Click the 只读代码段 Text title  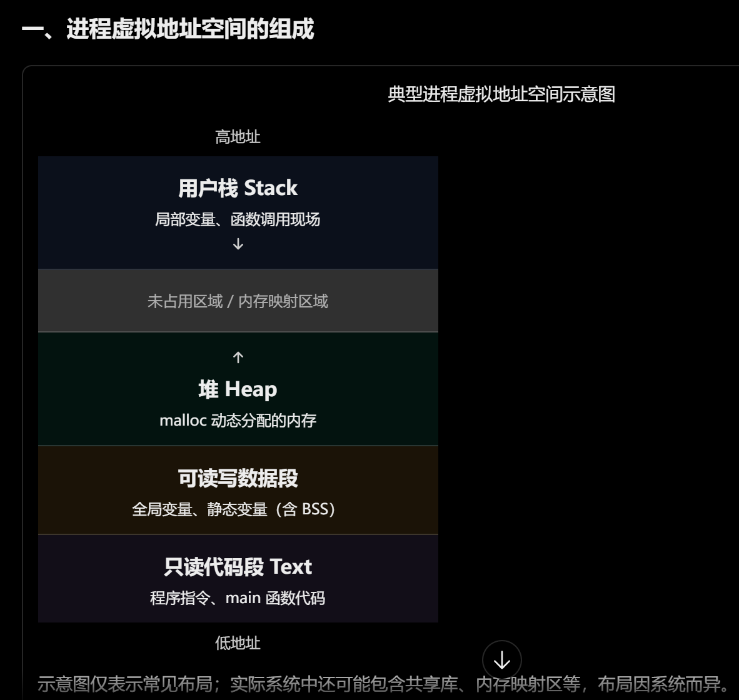tap(238, 567)
